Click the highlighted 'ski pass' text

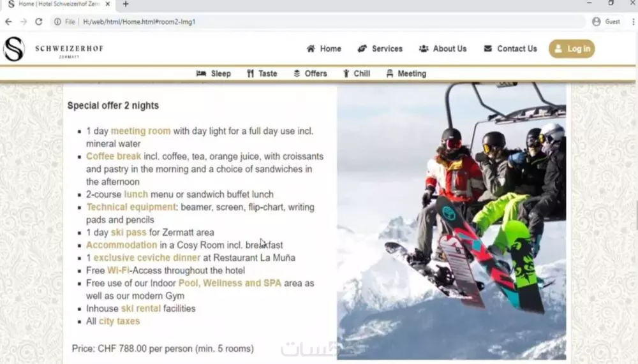coord(129,233)
